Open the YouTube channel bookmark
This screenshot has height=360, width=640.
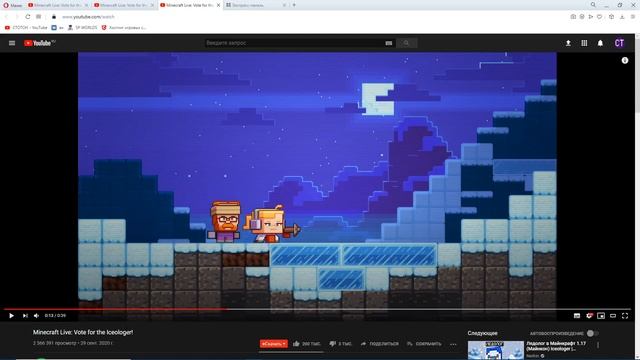pos(26,28)
